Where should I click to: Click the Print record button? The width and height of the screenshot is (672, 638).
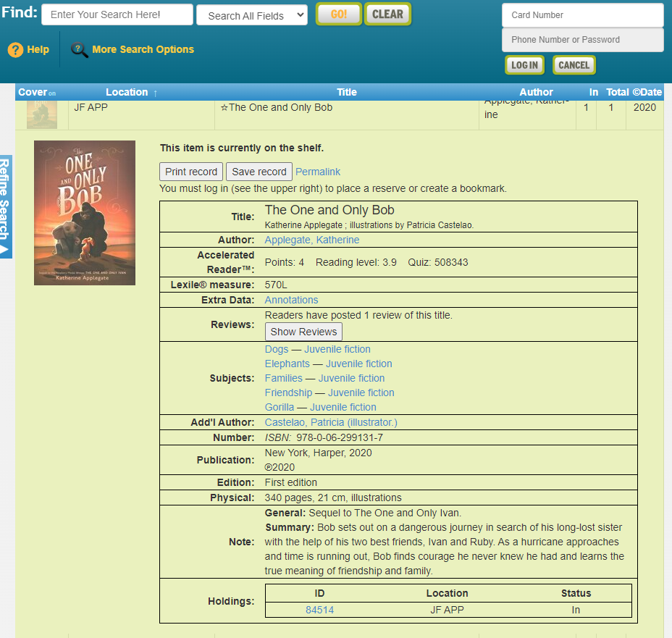coord(191,172)
